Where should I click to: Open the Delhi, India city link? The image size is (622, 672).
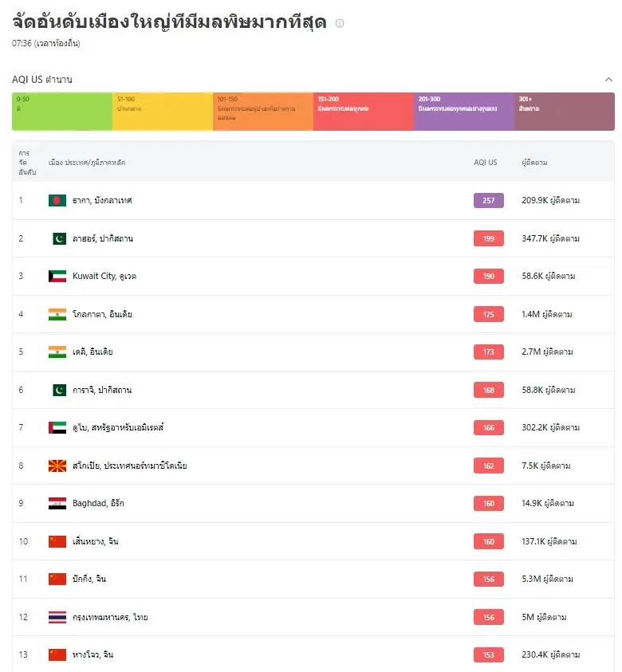[93, 352]
